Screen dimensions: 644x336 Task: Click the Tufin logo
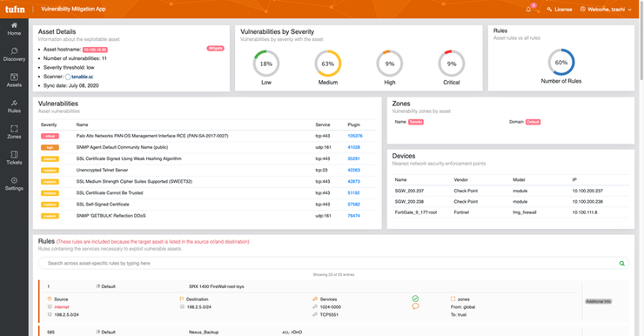[x=15, y=9]
